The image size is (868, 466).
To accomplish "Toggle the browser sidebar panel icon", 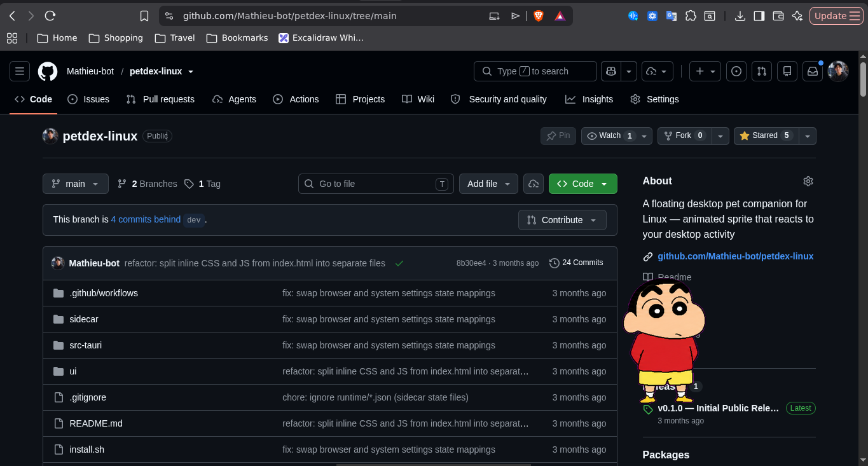I will pyautogui.click(x=759, y=16).
